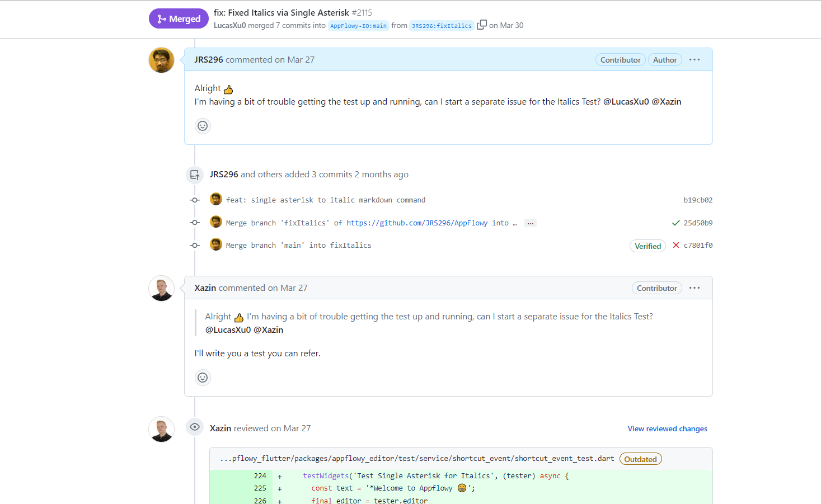Click the @LucasXu0 mention in JRS296's comment
The width and height of the screenshot is (821, 504).
click(626, 101)
